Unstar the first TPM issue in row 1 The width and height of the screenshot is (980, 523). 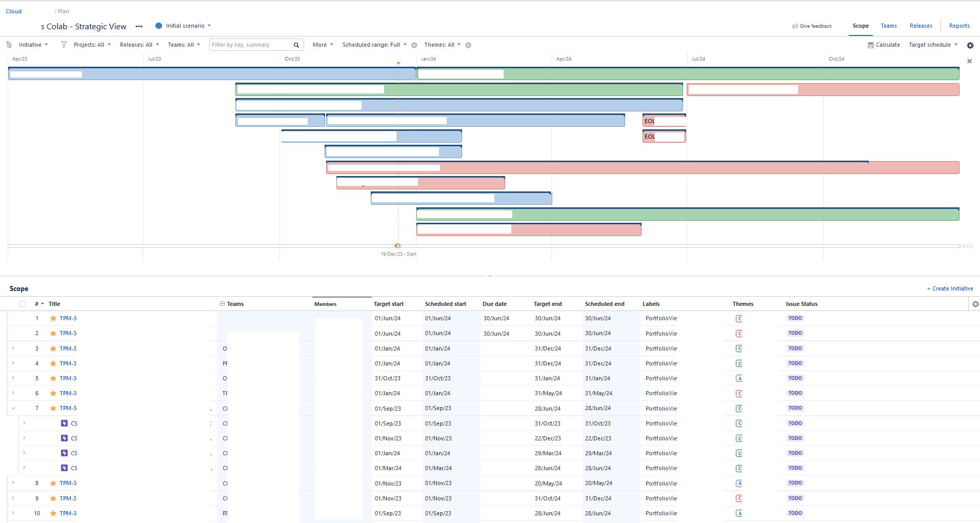53,318
